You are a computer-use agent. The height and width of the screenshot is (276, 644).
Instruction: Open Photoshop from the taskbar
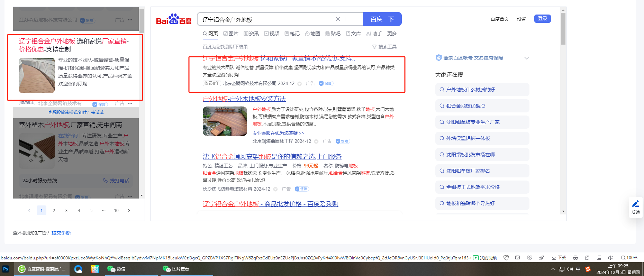6,269
